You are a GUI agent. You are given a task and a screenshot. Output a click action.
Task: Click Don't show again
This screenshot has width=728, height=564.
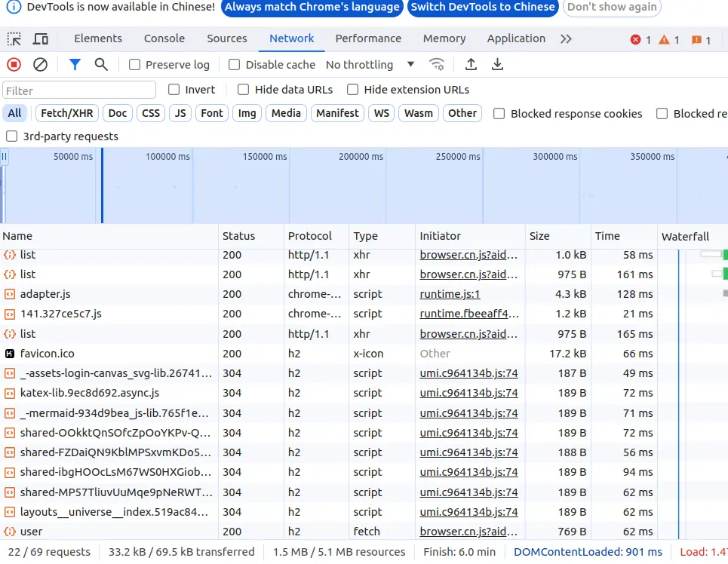coord(612,7)
